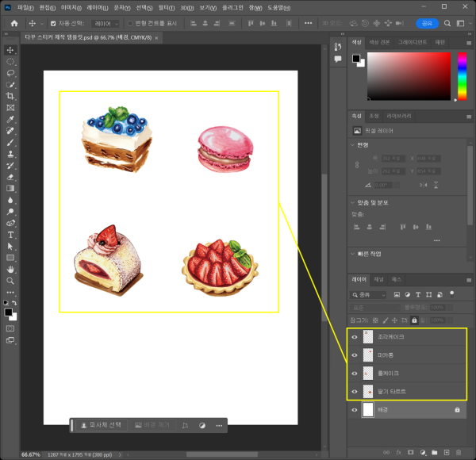Create a new layer icon
The height and width of the screenshot is (460, 476).
(x=447, y=452)
